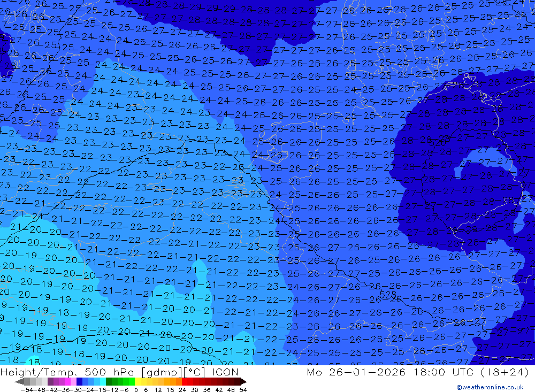
Task: Click the dark green legend swatch after -18
Action: point(109,381)
